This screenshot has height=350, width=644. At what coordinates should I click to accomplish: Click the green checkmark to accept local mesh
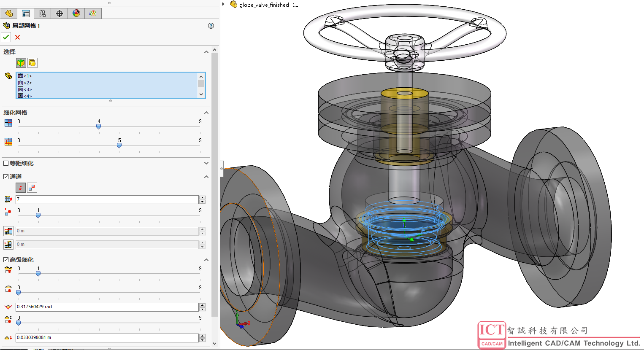[6, 37]
